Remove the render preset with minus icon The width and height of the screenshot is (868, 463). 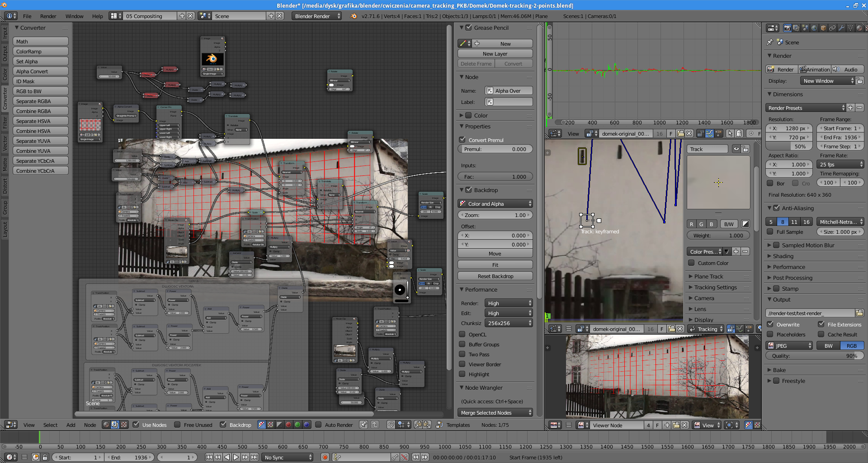tap(859, 108)
